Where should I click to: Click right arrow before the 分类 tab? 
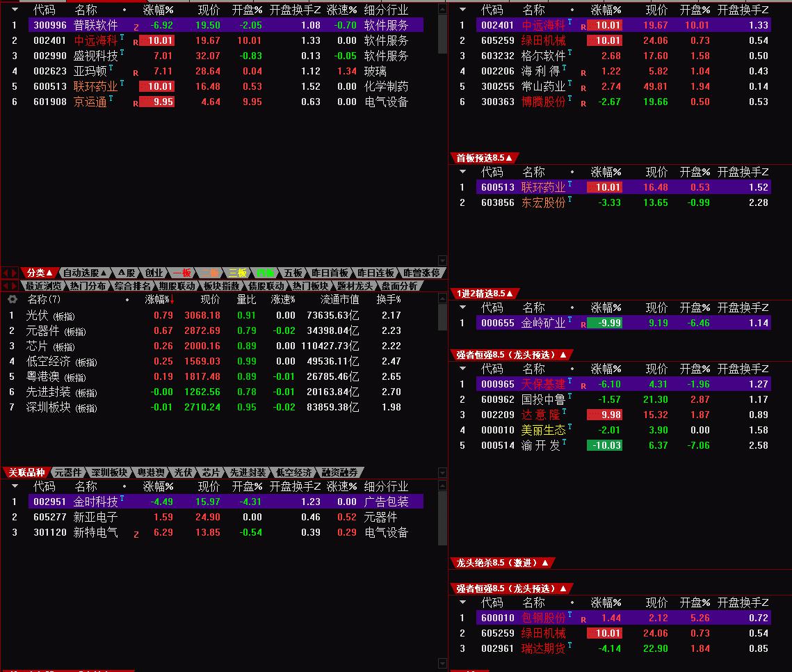15,273
